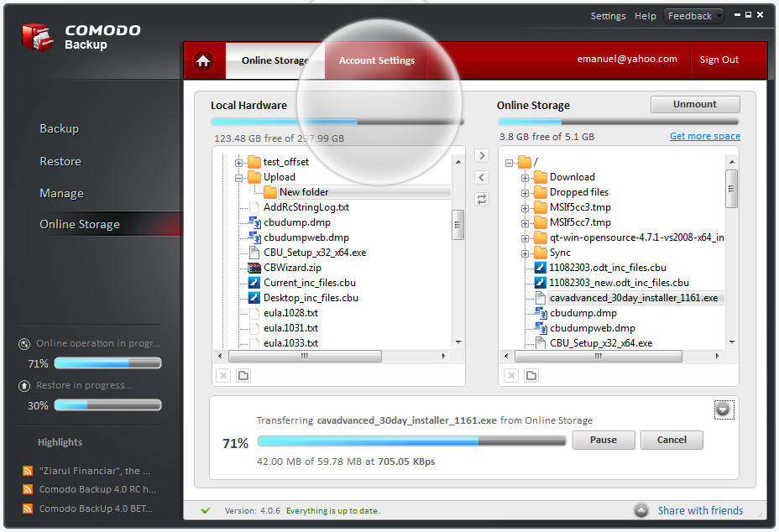Open the Help menu

[x=646, y=16]
